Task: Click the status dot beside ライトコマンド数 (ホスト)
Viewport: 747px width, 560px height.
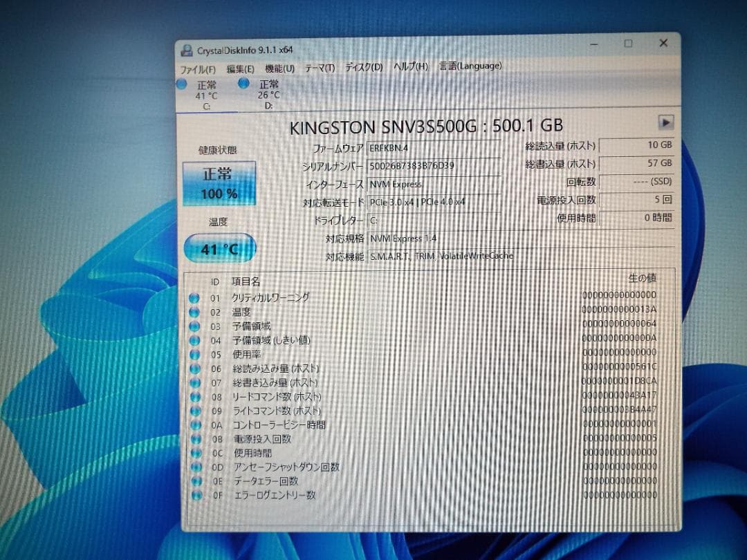Action: (x=195, y=411)
